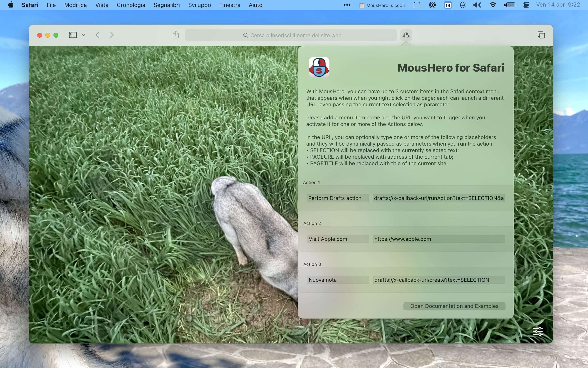The image size is (588, 368).
Task: Open the Sviluppo menu
Action: pos(199,5)
